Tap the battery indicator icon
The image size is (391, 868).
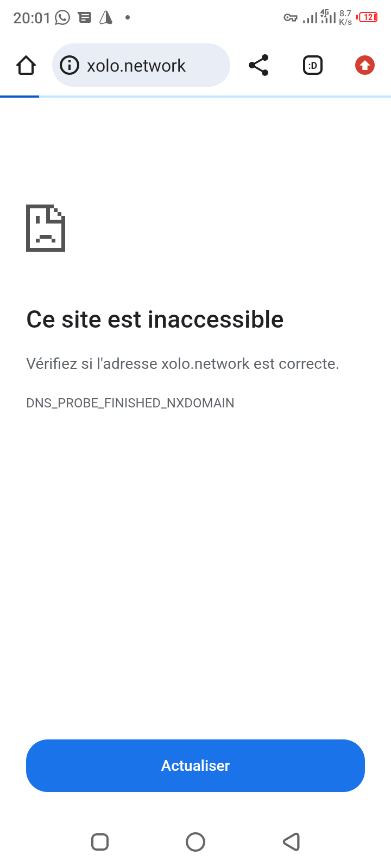tap(367, 17)
